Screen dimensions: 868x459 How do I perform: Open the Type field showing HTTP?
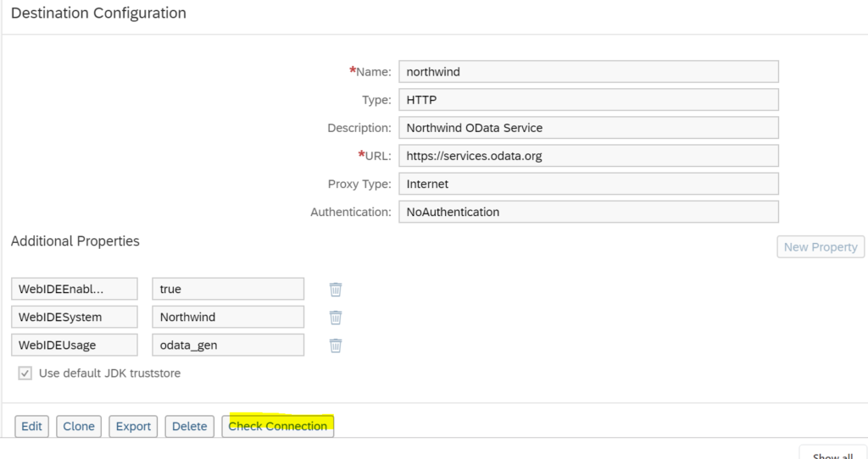coord(588,100)
